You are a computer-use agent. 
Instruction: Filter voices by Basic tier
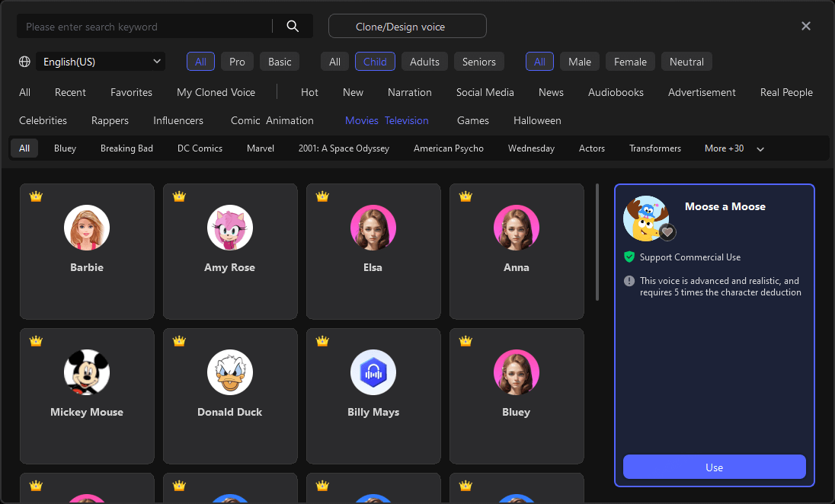pyautogui.click(x=280, y=62)
